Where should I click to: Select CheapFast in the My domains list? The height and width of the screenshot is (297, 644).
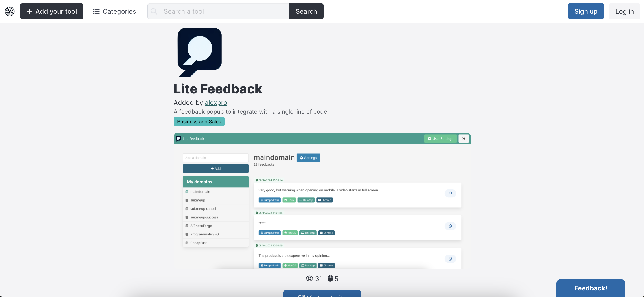[215, 243]
